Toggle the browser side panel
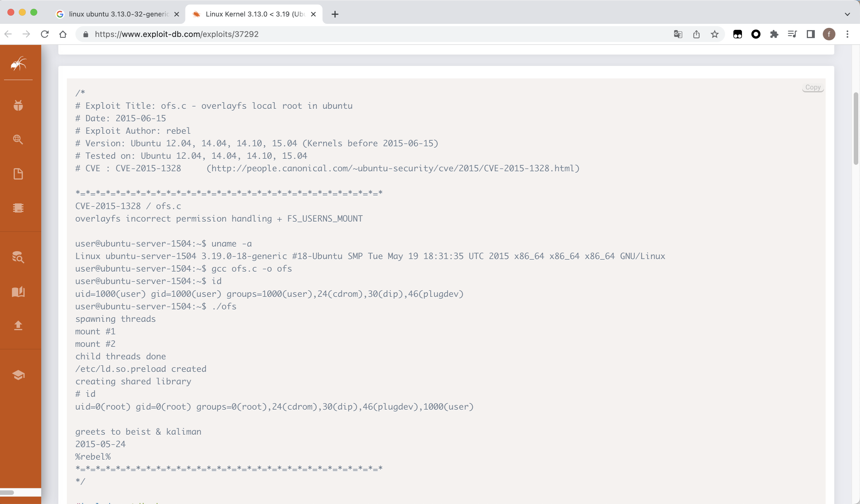 pos(811,34)
